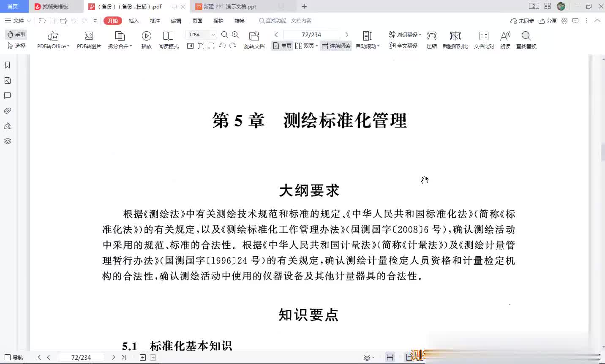Click the 旋转文档 rotate document icon
This screenshot has height=364, width=605.
coord(254,36)
